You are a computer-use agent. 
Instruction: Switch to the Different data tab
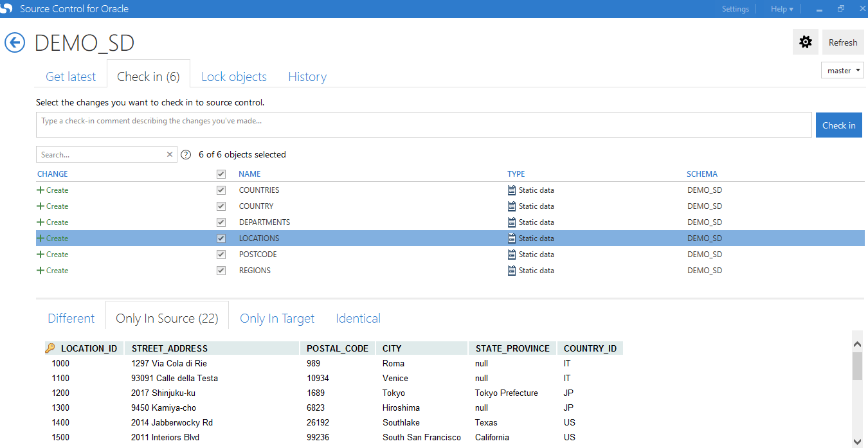tap(71, 318)
